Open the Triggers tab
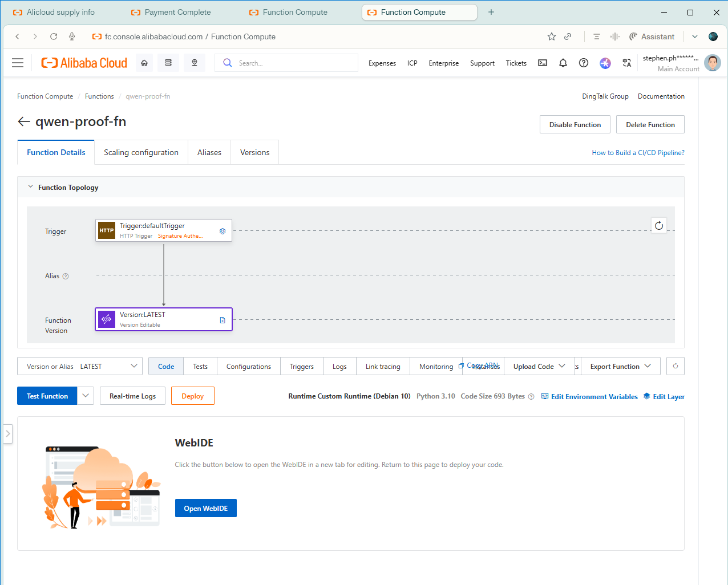The image size is (728, 585). [x=302, y=366]
